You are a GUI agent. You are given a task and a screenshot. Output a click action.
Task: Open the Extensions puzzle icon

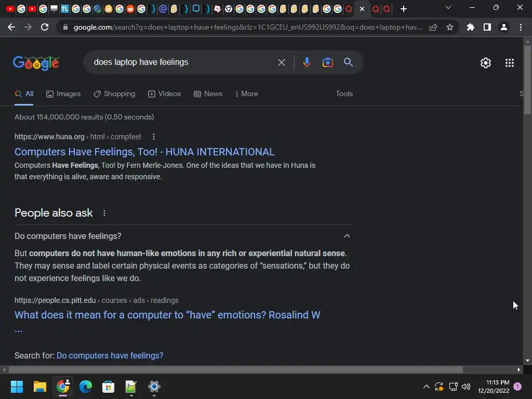[x=471, y=27]
